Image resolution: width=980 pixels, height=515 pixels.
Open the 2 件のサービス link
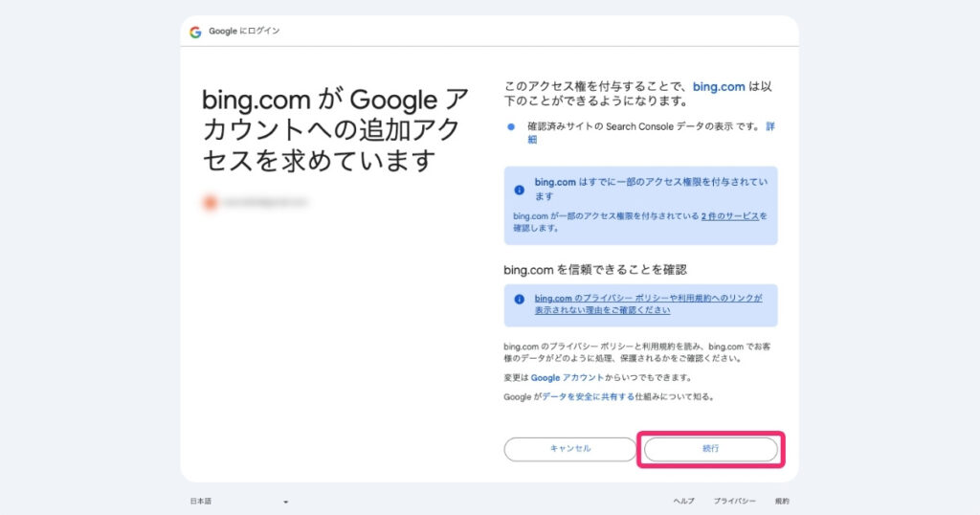click(730, 216)
